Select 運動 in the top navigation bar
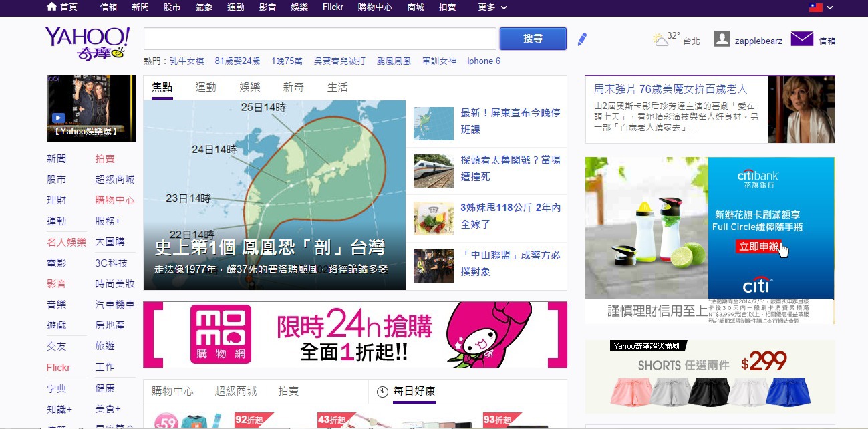 pyautogui.click(x=236, y=7)
